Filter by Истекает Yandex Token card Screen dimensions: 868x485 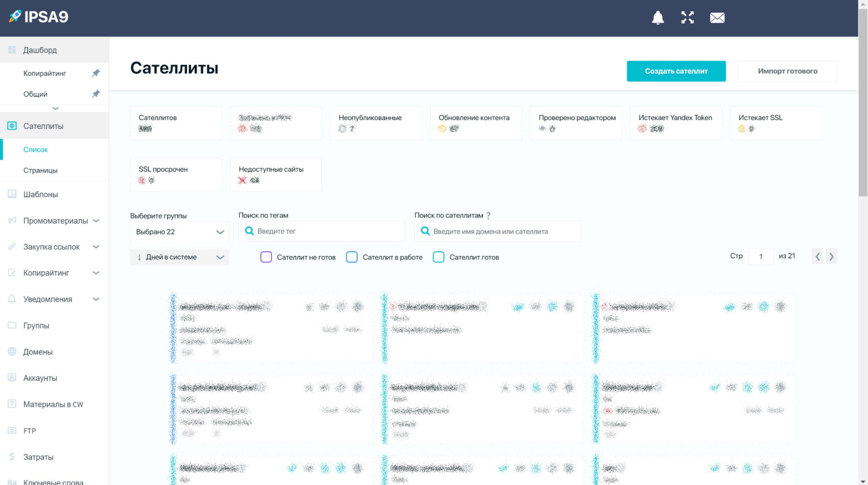675,123
